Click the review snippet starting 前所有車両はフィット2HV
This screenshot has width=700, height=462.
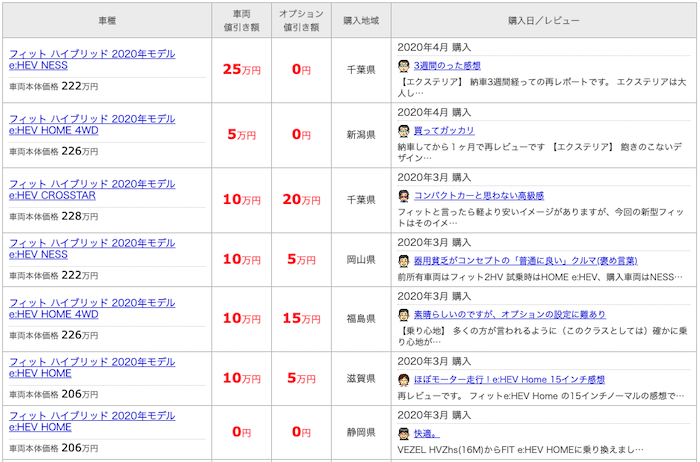point(540,277)
